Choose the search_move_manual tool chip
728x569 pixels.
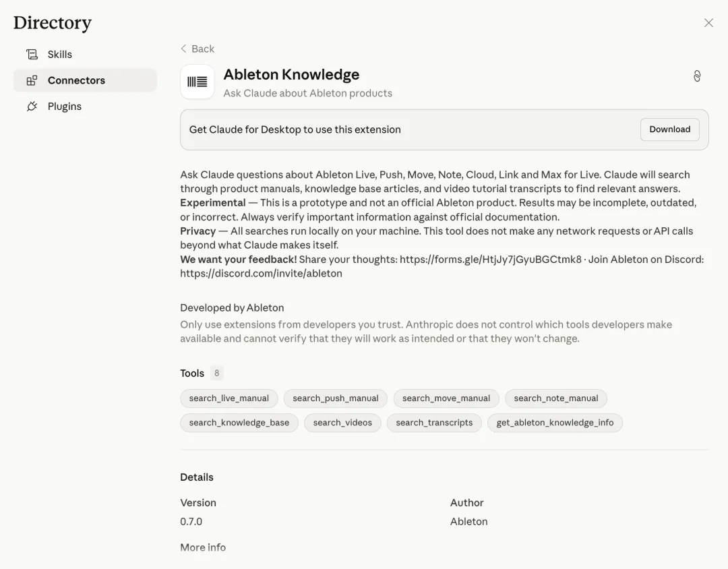(446, 398)
